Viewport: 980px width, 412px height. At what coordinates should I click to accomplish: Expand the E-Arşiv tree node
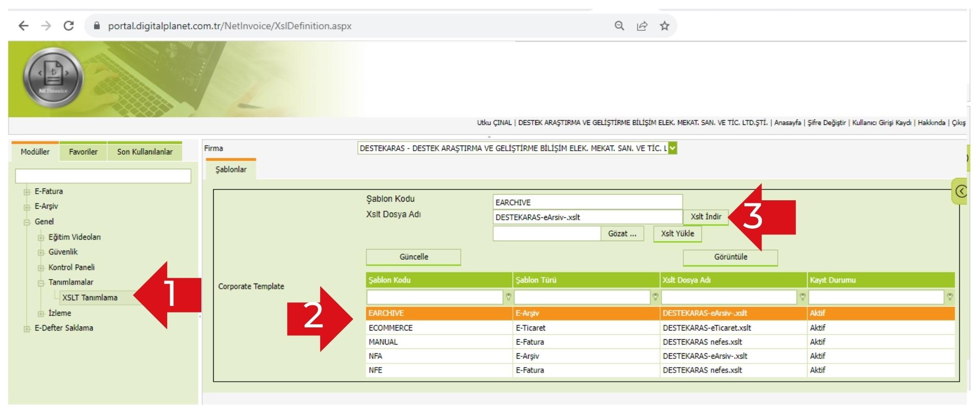(27, 207)
